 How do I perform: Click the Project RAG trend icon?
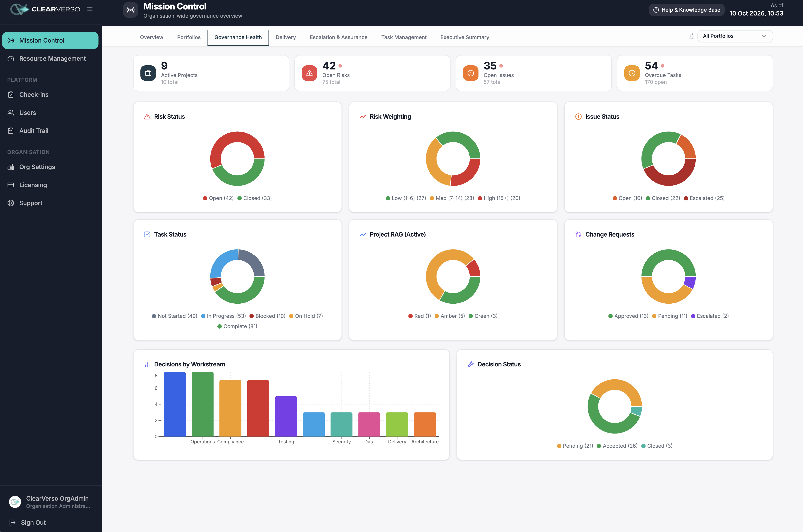point(363,234)
